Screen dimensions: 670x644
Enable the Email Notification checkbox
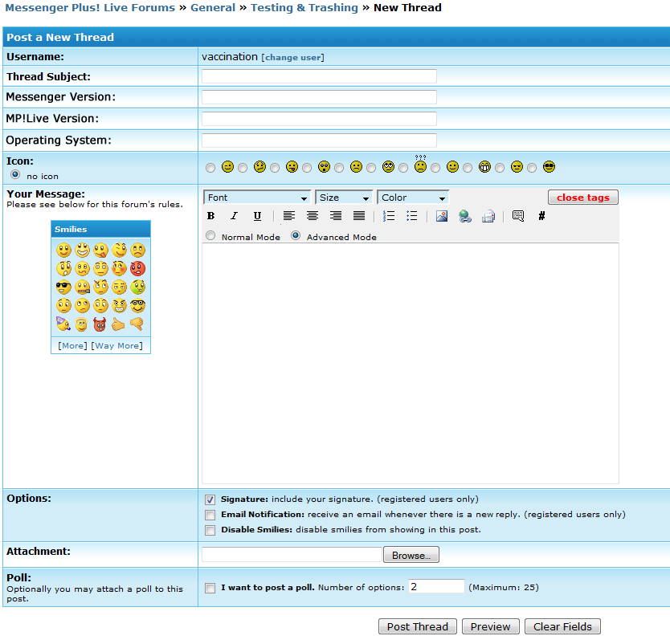click(x=210, y=515)
